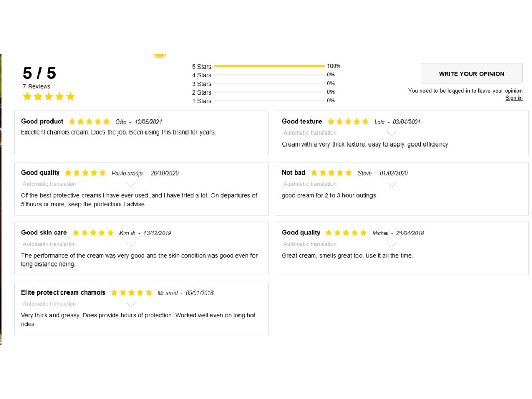The width and height of the screenshot is (532, 399).
Task: Toggle chevron on Kim jh's review
Action: 131,245
